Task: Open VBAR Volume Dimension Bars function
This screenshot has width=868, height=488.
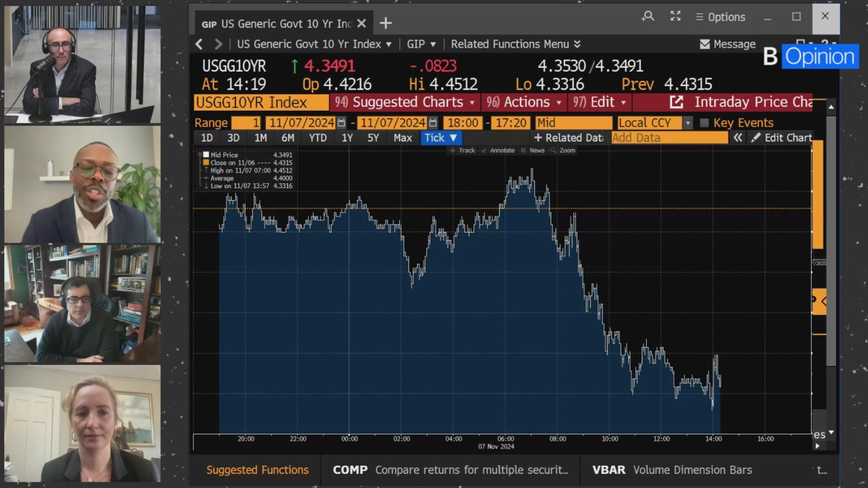Action: click(x=672, y=470)
